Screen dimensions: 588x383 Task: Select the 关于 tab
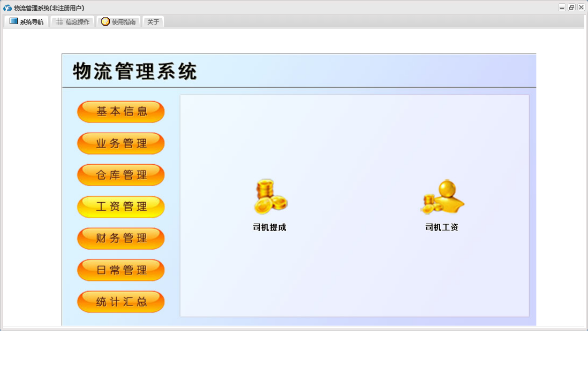pyautogui.click(x=153, y=22)
